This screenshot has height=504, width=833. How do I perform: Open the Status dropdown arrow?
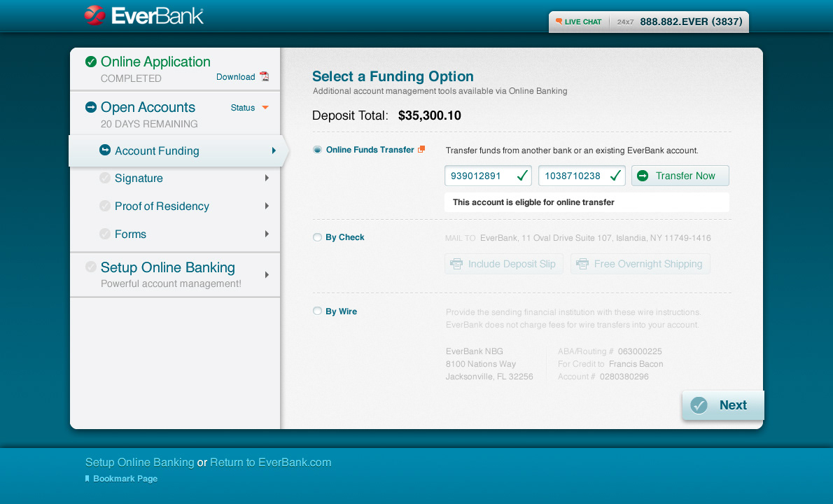265,107
